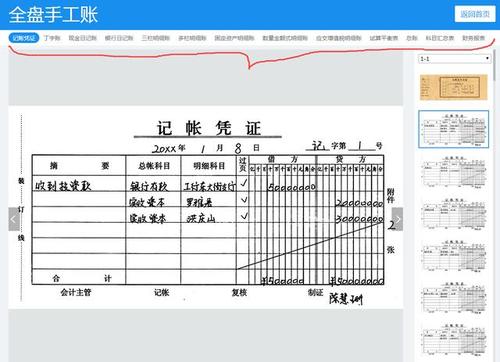
Task: Select the blue-outlined voucher thumbnail
Action: coord(454,129)
